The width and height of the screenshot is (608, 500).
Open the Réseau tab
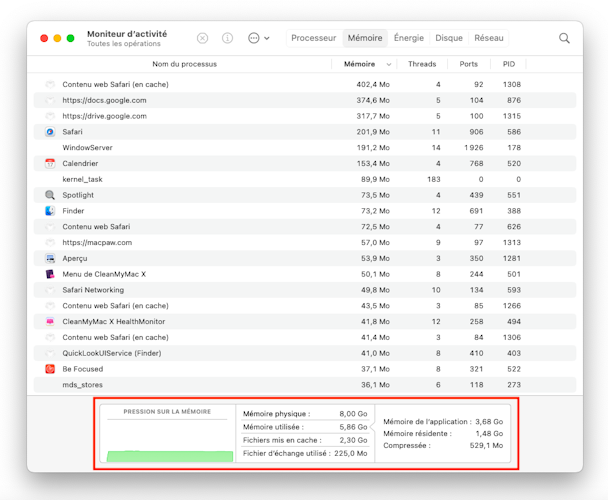[489, 38]
